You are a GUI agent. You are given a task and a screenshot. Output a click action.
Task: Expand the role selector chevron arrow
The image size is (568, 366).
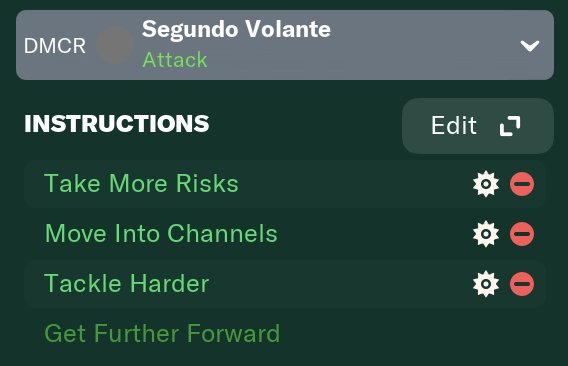(x=530, y=46)
